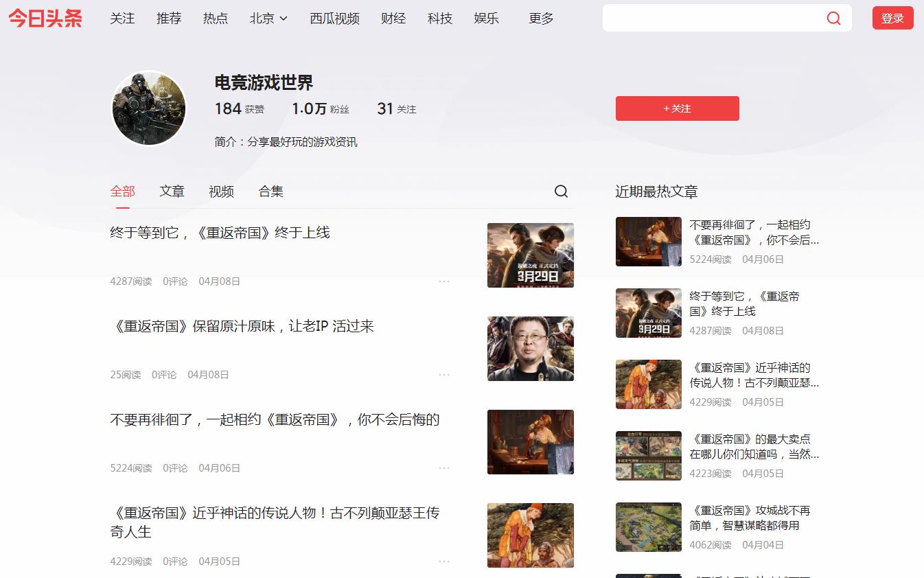The height and width of the screenshot is (578, 924).
Task: Click the 184 获赞 count
Action: 239,108
